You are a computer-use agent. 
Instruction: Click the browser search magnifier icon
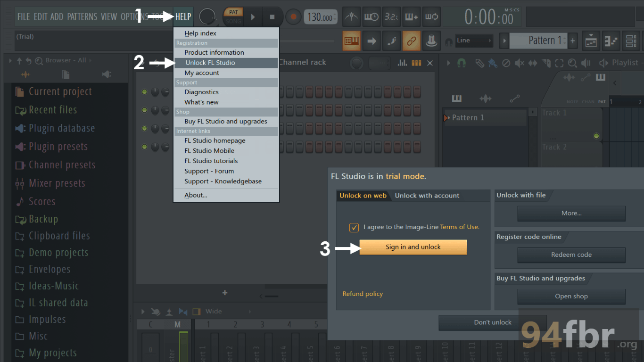coord(38,60)
